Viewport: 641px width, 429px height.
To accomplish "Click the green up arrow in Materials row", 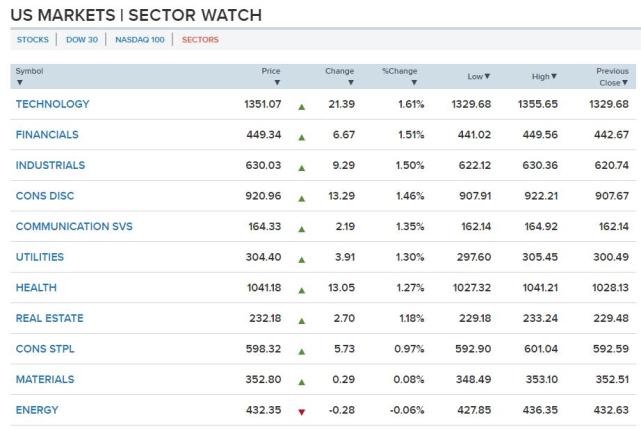I will pyautogui.click(x=301, y=381).
